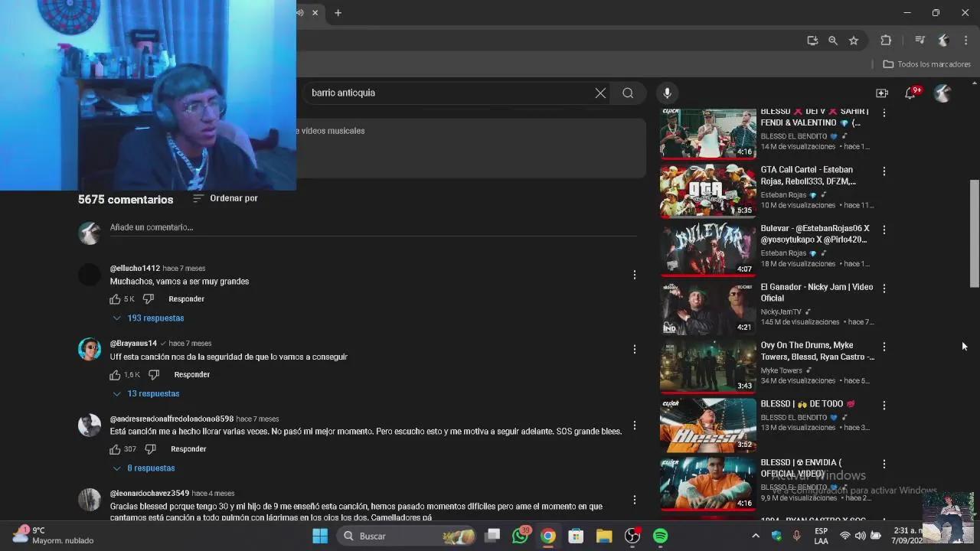Open the Create video upload icon
980x551 pixels.
[x=882, y=93]
